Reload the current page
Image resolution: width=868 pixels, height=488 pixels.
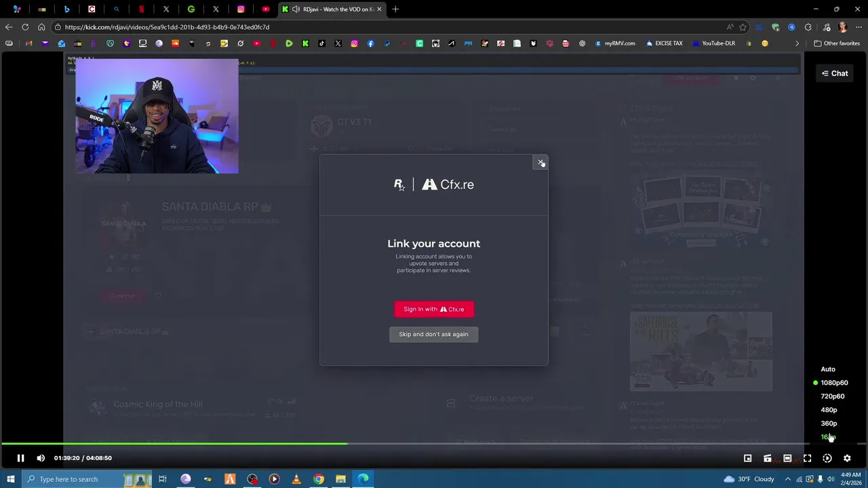tap(25, 27)
